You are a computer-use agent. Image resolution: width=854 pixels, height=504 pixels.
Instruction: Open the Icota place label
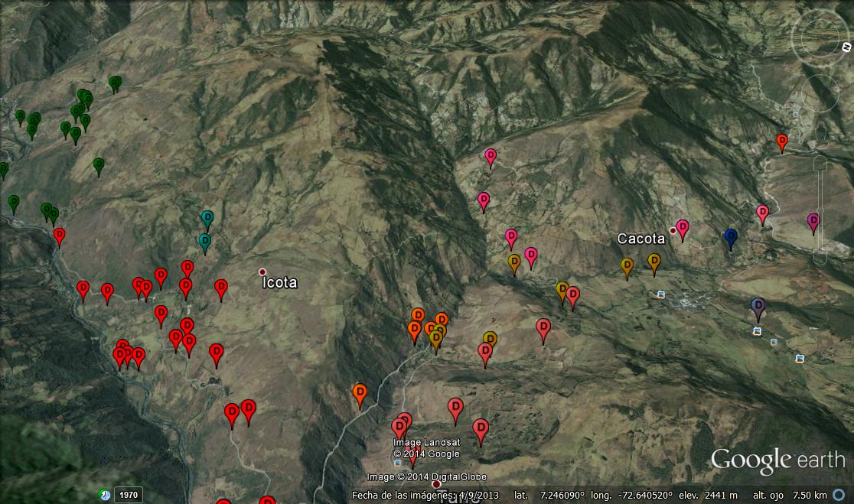pyautogui.click(x=279, y=282)
